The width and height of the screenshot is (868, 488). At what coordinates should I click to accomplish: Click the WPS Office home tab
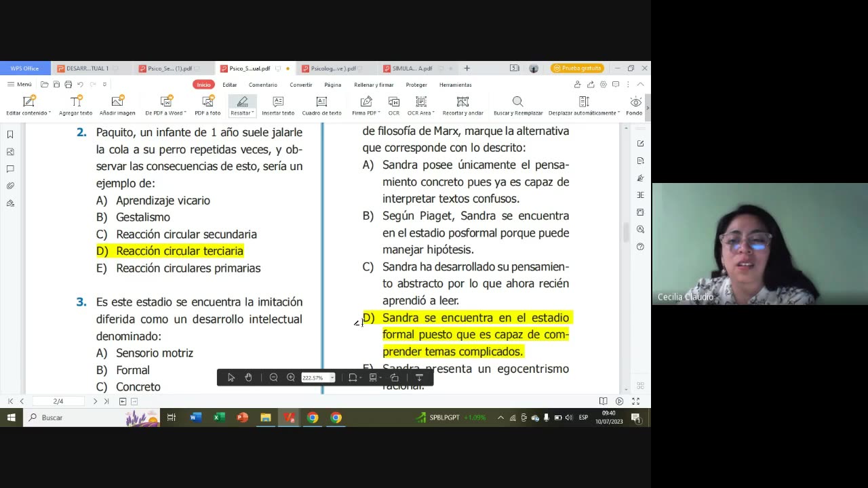24,68
